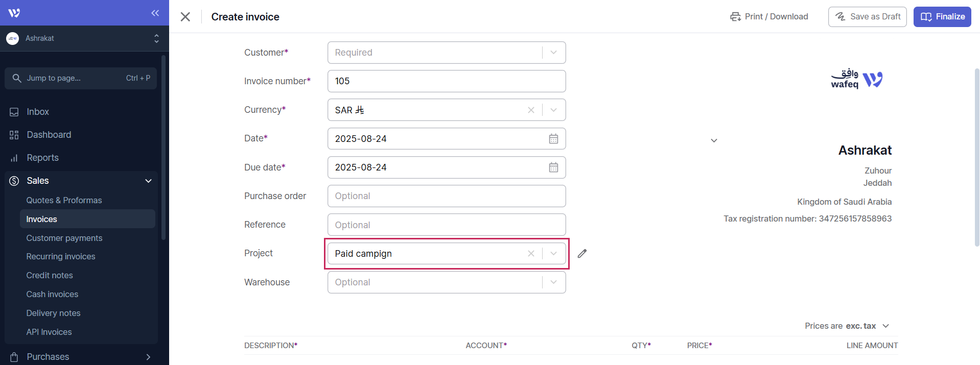Clear the SAR currency selection
Image resolution: width=980 pixels, height=365 pixels.
531,110
